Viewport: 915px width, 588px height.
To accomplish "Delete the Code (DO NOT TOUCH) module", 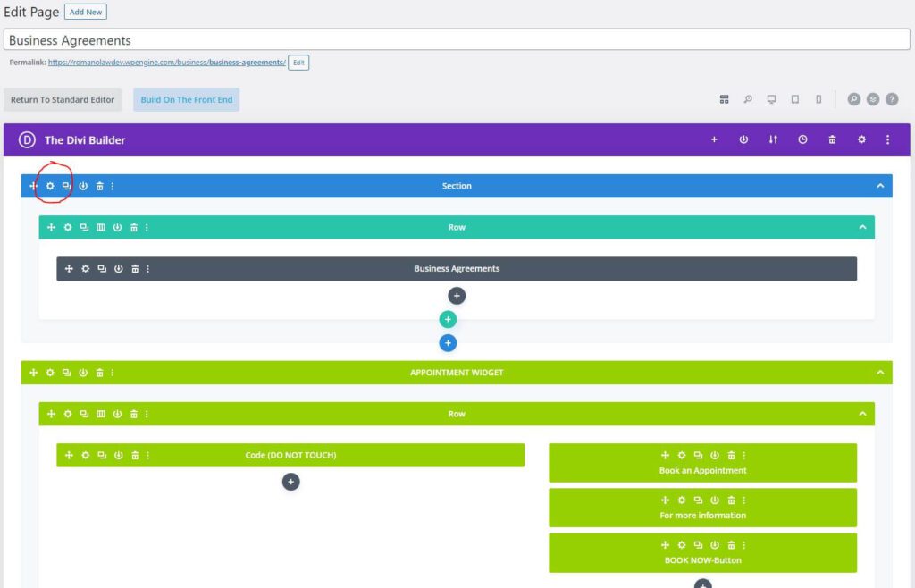I will point(136,456).
